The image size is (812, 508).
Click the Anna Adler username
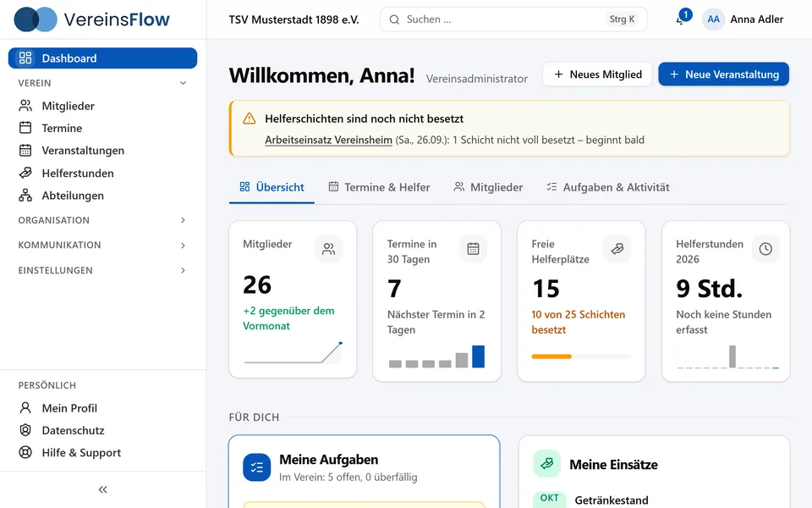[x=756, y=19]
